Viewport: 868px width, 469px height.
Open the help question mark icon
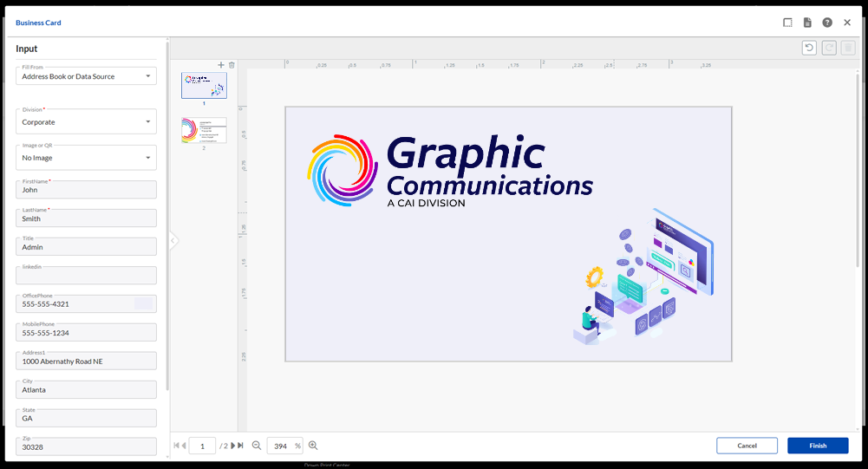tap(827, 23)
